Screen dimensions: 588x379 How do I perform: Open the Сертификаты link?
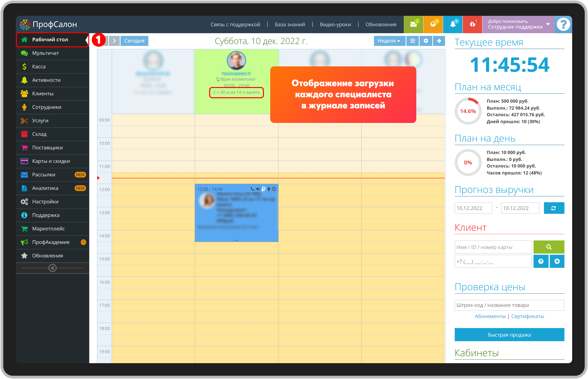point(527,317)
